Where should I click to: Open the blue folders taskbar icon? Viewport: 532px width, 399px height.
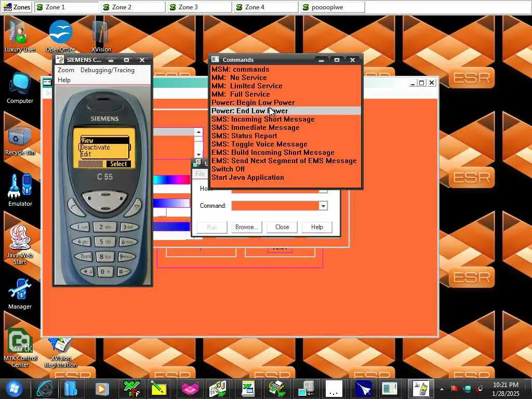pyautogui.click(x=70, y=389)
